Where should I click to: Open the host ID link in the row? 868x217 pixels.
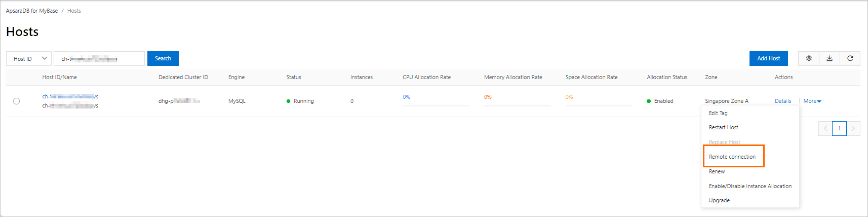point(70,96)
